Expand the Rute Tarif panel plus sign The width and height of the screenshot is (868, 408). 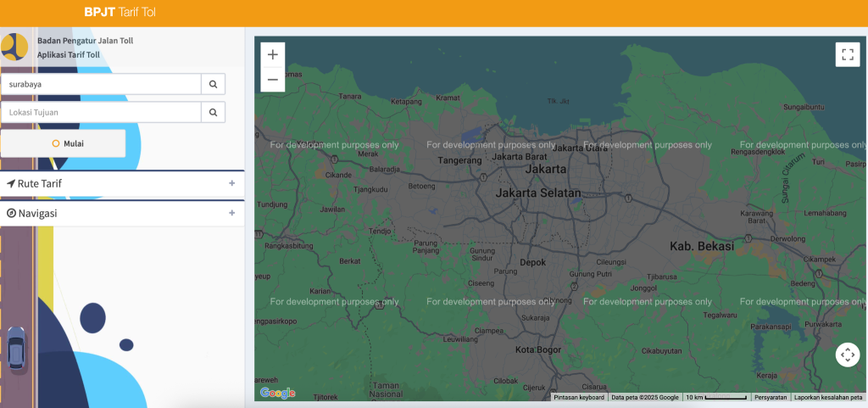[x=231, y=183]
